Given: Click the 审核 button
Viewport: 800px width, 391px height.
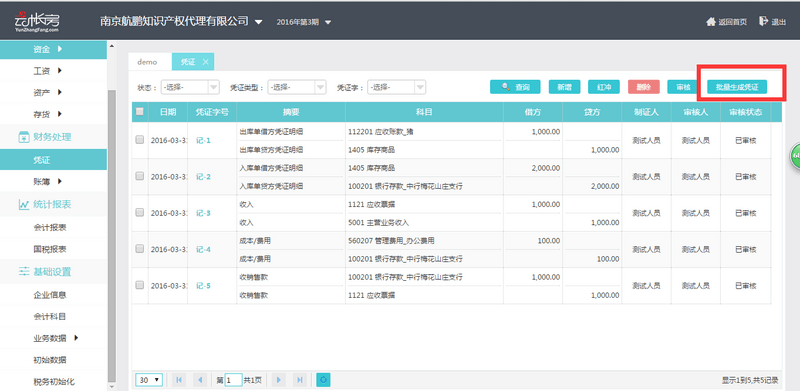Looking at the screenshot, I should tap(683, 87).
